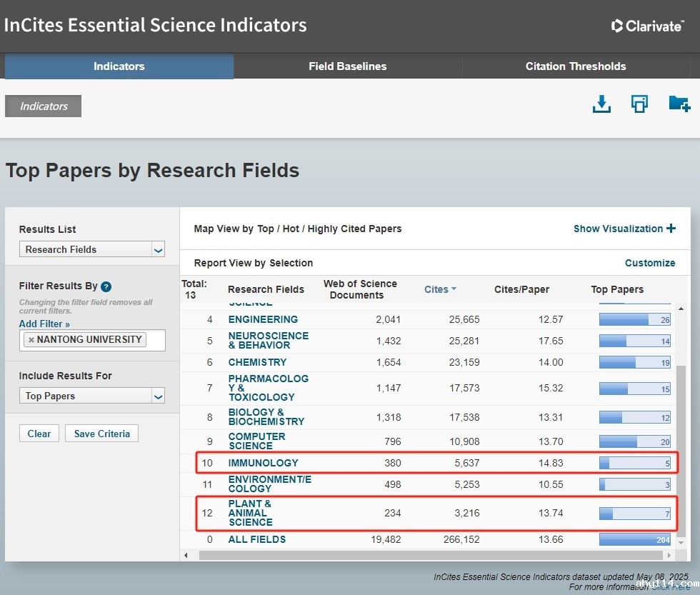Click the horizontal scroll left arrow

pyautogui.click(x=186, y=555)
